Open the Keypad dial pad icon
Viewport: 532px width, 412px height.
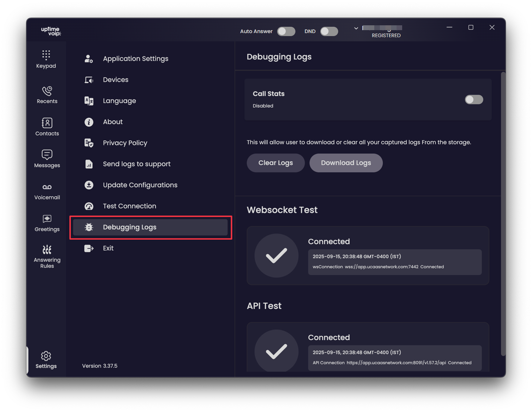pyautogui.click(x=46, y=55)
